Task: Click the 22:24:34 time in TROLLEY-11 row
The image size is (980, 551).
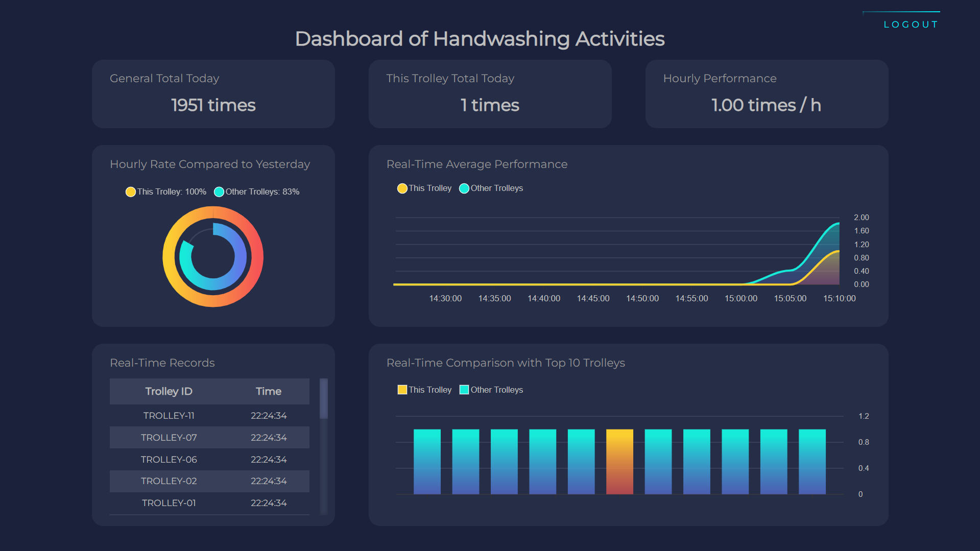Action: (x=269, y=416)
